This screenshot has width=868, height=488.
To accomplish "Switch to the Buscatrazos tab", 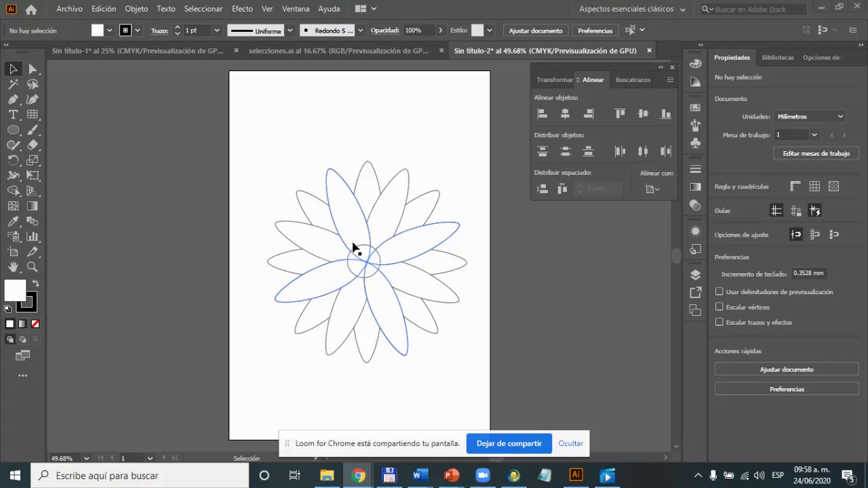I will [x=633, y=80].
